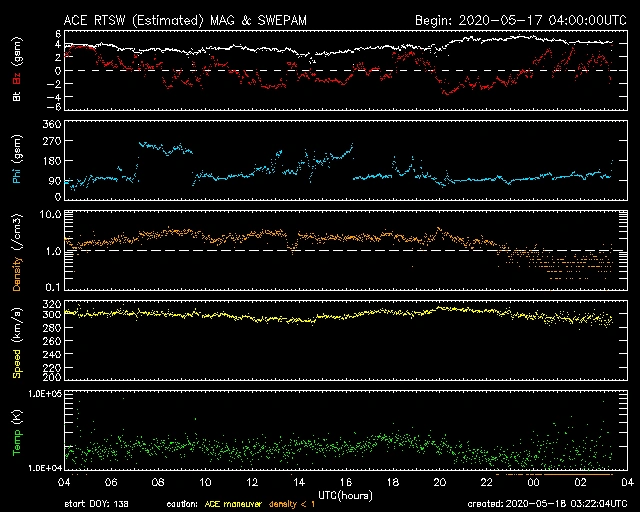
Task: Click the "0.1" tick on the Density axis
Action: pos(53,287)
